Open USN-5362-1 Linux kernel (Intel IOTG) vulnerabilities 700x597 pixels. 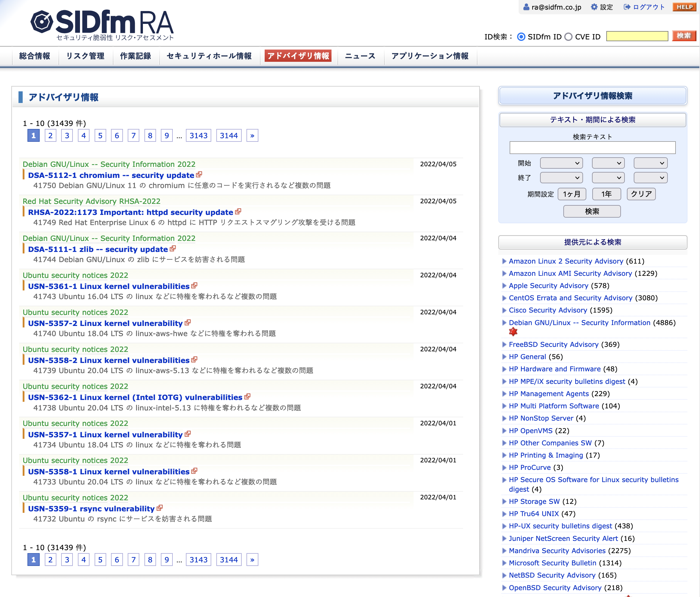tap(135, 397)
